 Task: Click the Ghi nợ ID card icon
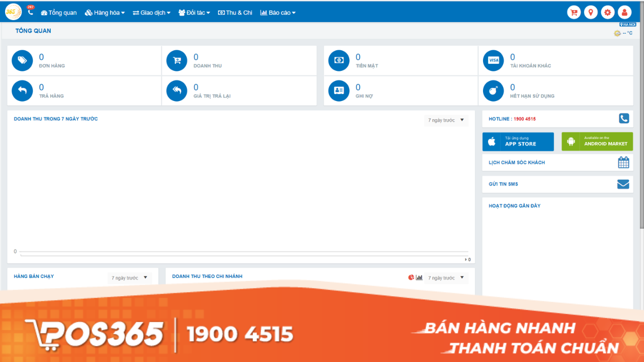click(x=339, y=90)
